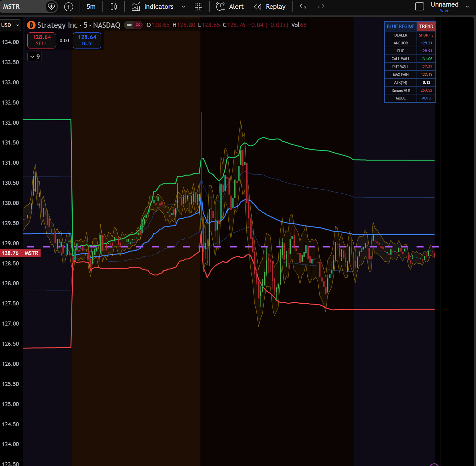Click the 126.00 price axis label

(x=10, y=364)
